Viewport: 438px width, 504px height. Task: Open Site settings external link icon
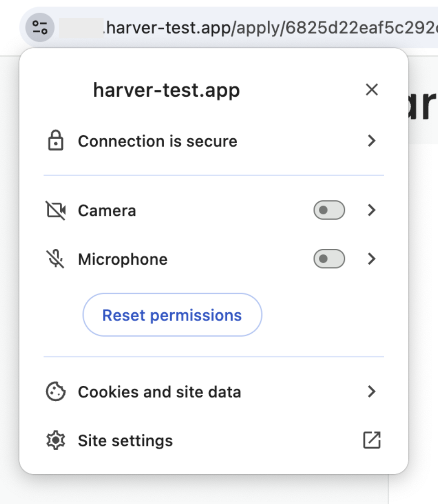coord(372,440)
